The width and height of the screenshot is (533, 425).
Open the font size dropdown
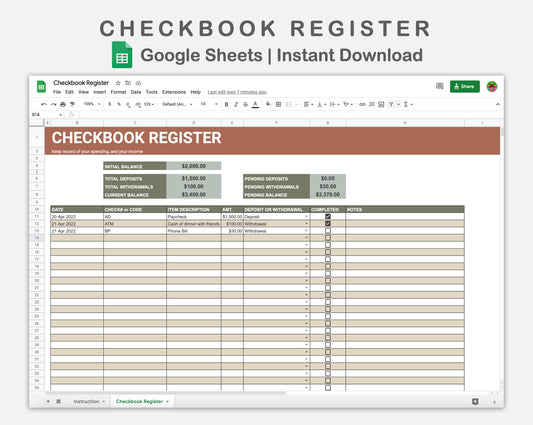(209, 104)
